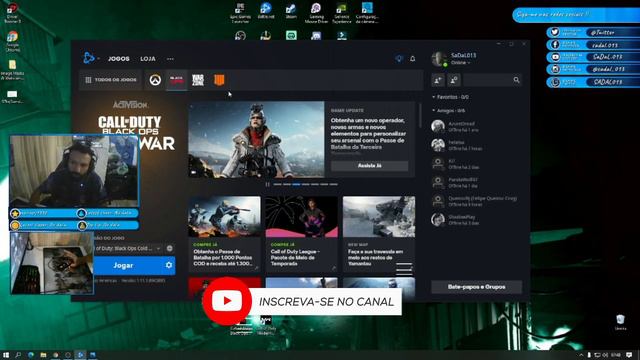Image resolution: width=640 pixels, height=360 pixels.
Task: Click the add friend icon
Action: (438, 80)
